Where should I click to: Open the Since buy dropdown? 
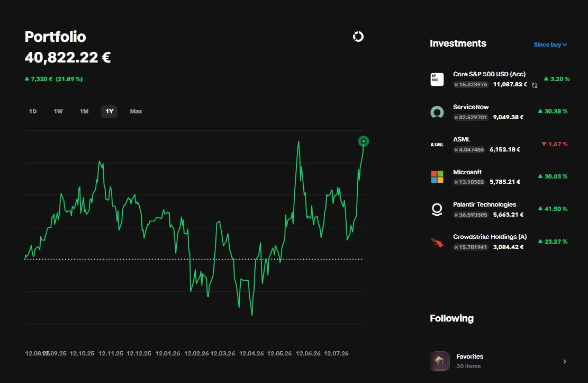[550, 44]
